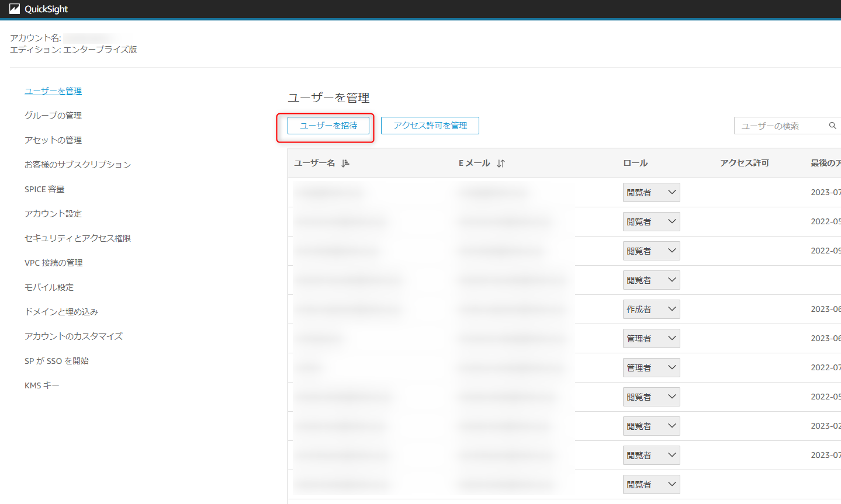Image resolution: width=841 pixels, height=504 pixels.
Task: Expand the first 管理者 role dropdown
Action: point(651,338)
